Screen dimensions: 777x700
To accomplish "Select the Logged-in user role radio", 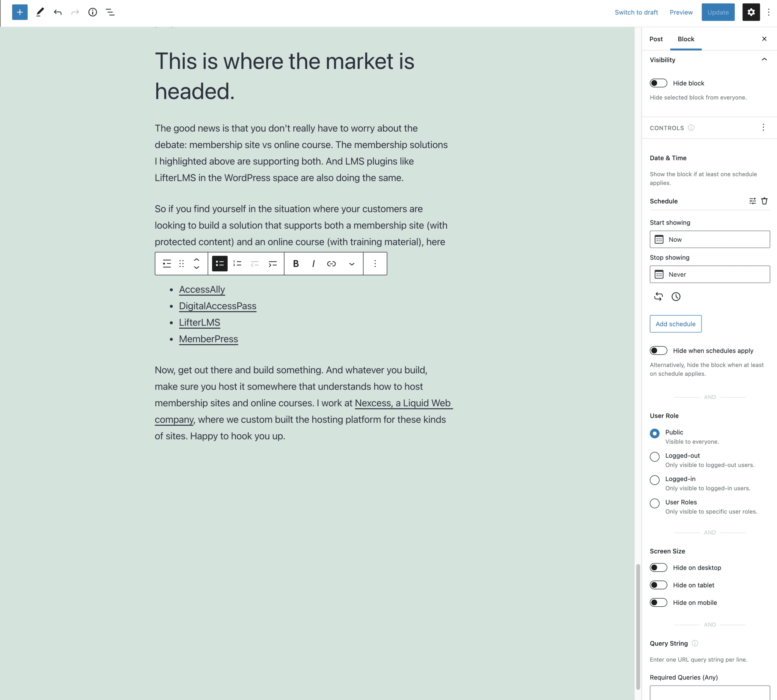I will [x=654, y=480].
